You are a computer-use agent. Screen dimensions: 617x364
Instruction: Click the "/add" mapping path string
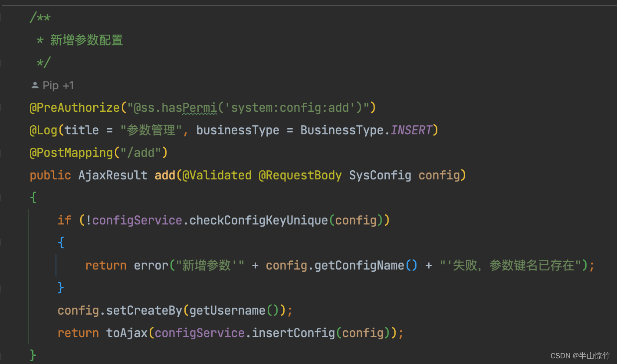(141, 153)
